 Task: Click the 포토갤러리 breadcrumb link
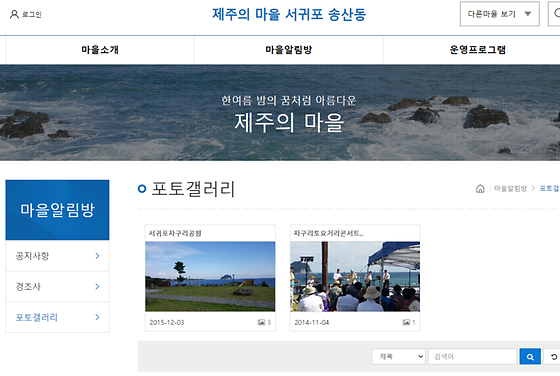549,189
